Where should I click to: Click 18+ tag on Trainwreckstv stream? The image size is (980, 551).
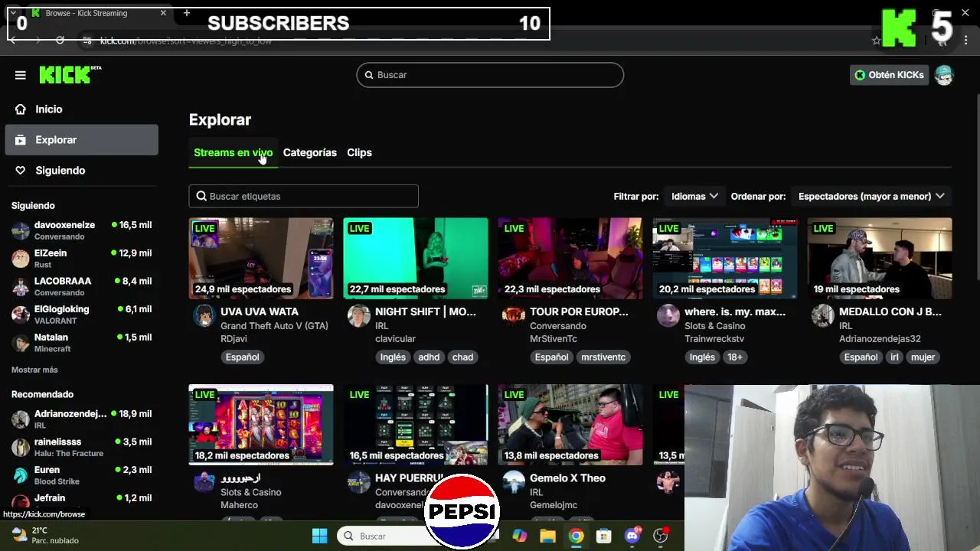tap(734, 357)
